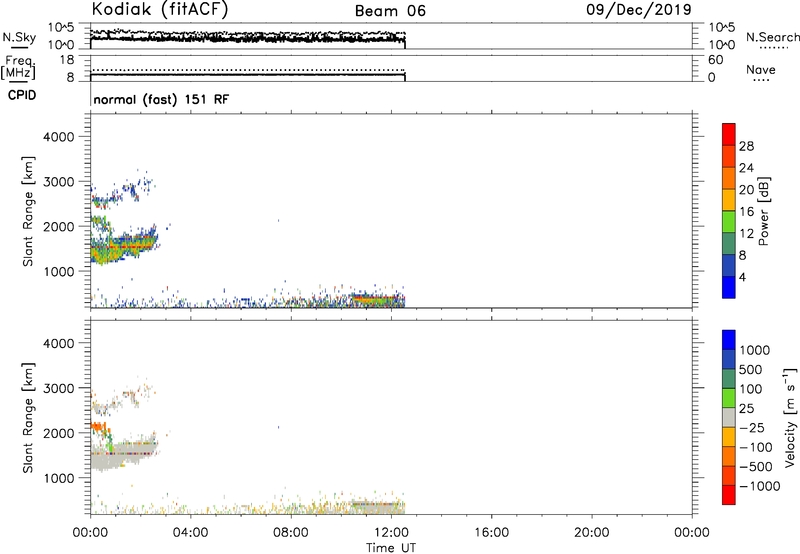The height and width of the screenshot is (554, 800).
Task: Click the 12 label on Power colorbar
Action: point(746,234)
